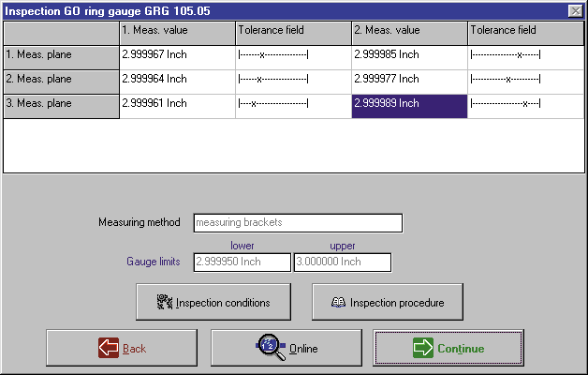This screenshot has width=588, height=375.
Task: Click the 1. Meas. value column header
Action: (x=177, y=33)
